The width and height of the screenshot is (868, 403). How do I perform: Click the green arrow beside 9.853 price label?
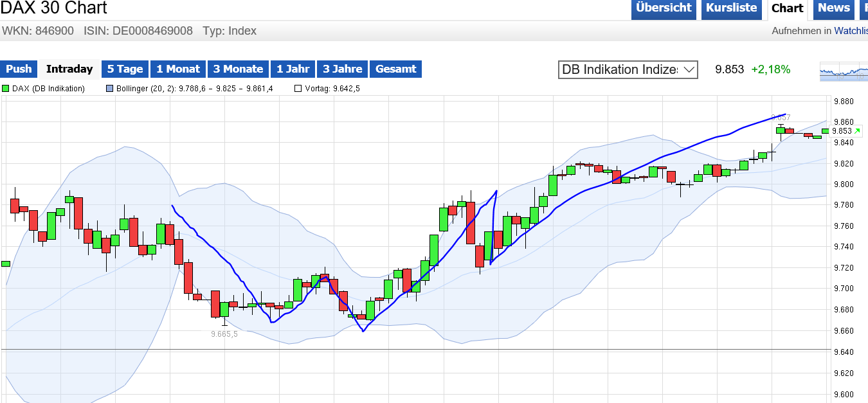click(857, 131)
